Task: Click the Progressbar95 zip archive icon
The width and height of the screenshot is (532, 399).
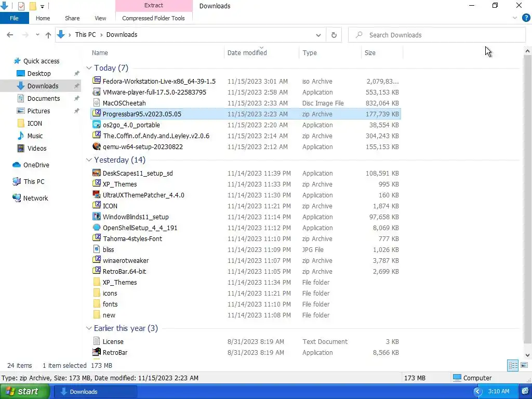Action: [x=97, y=113]
